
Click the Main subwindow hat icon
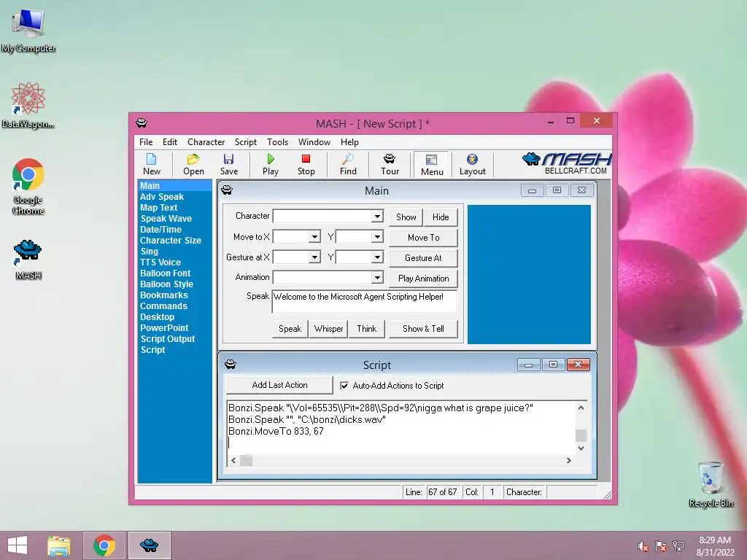[227, 190]
